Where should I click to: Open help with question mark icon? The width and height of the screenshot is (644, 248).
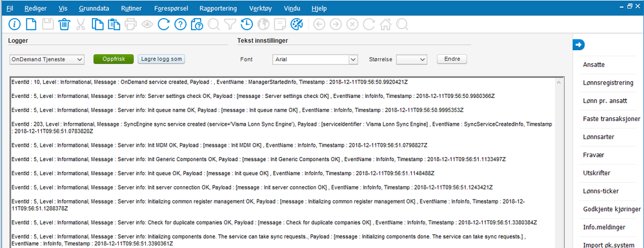(x=180, y=24)
